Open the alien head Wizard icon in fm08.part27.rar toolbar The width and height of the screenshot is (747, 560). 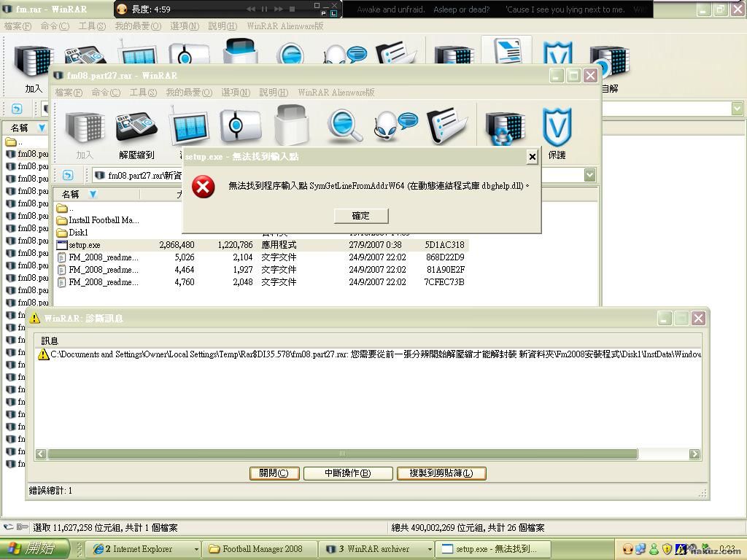click(x=395, y=125)
